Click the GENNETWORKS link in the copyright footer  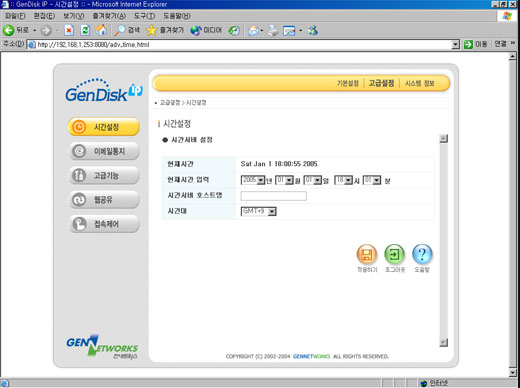coord(311,356)
